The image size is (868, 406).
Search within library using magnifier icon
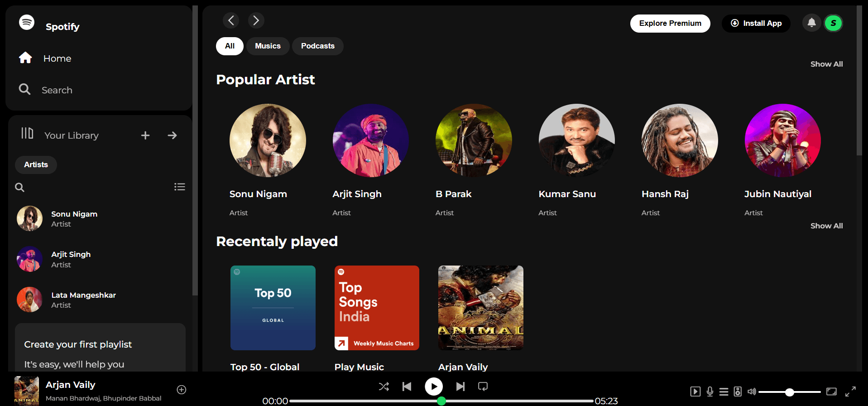click(19, 187)
